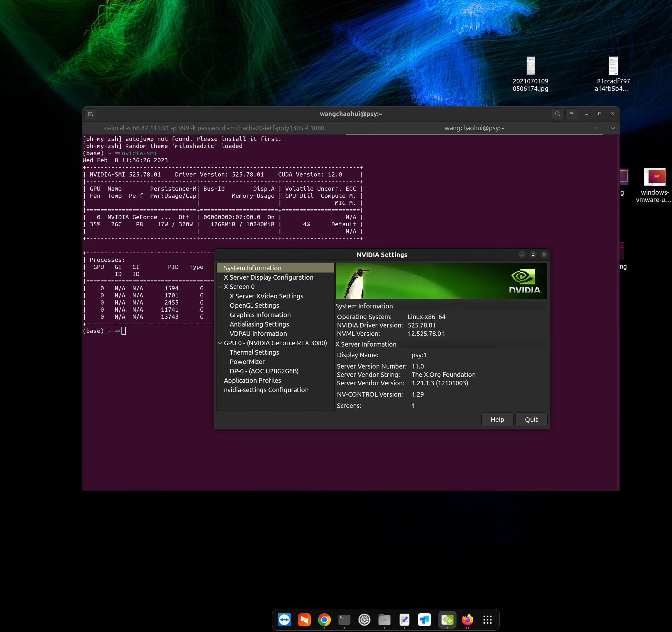Open X Server XVideo Settings
The height and width of the screenshot is (632, 672).
point(266,296)
